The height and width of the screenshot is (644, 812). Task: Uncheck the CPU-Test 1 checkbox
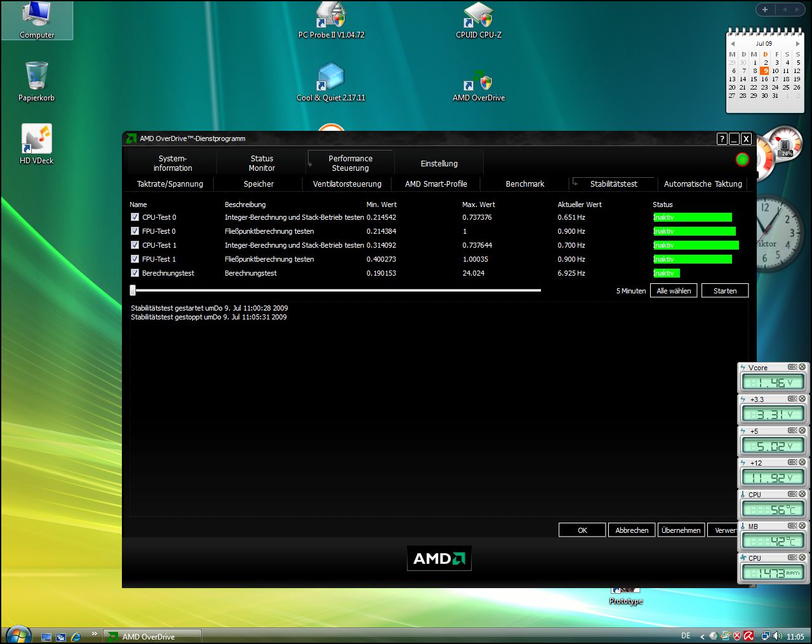135,245
